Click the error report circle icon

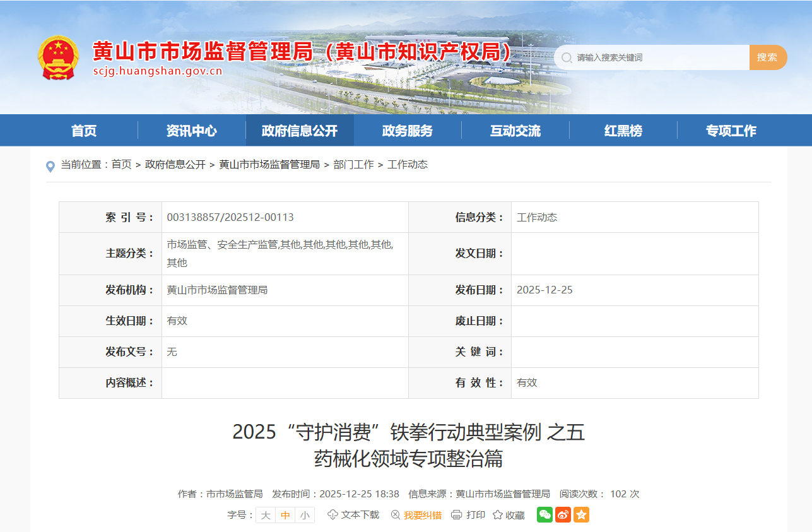point(396,515)
